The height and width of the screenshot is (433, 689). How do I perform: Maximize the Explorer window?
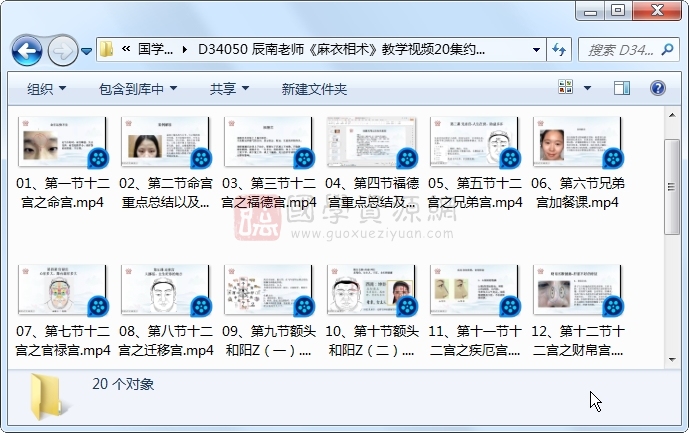pyautogui.click(x=618, y=11)
